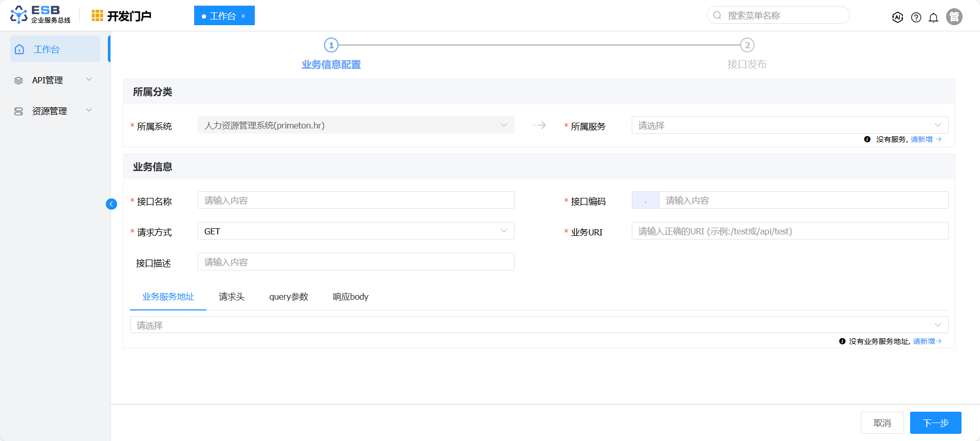Collapse the sidebar with the arrow button

point(111,204)
